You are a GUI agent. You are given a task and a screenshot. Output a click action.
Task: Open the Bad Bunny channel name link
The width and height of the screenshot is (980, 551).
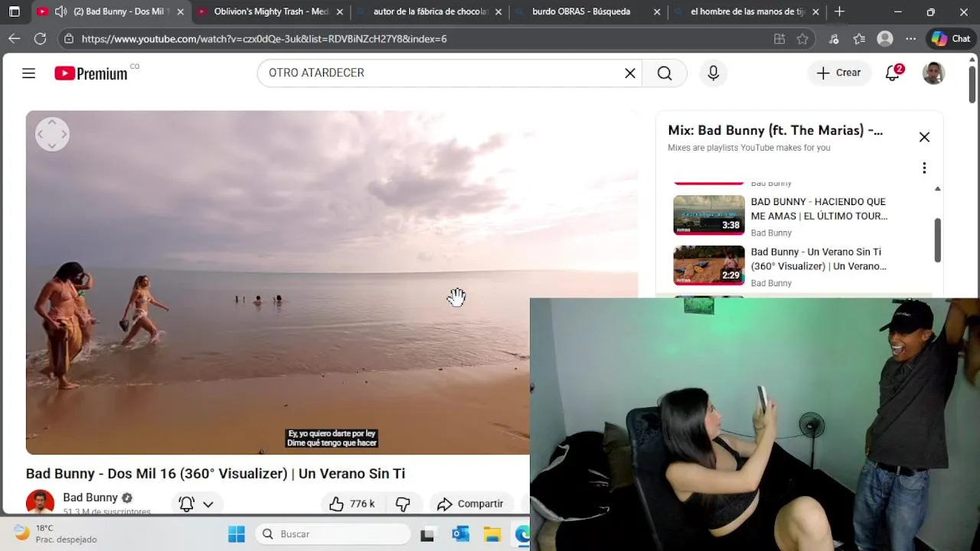click(x=90, y=497)
